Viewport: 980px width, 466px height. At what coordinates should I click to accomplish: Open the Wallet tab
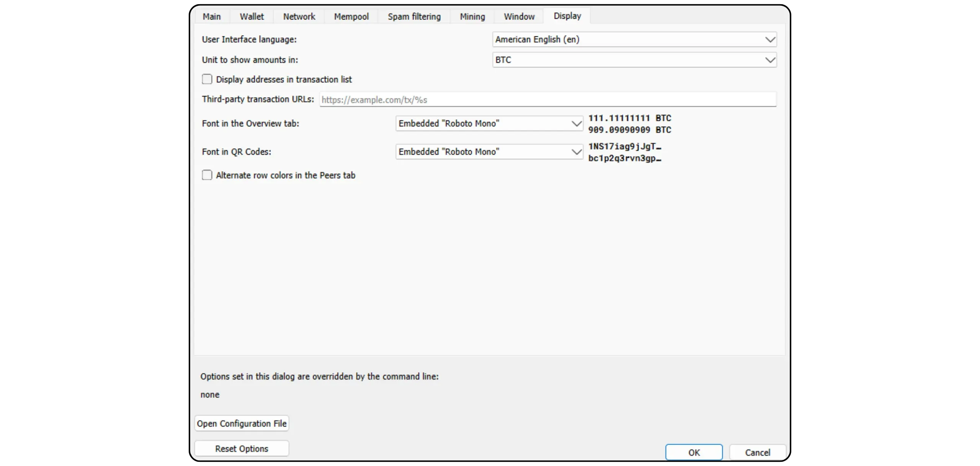(252, 16)
